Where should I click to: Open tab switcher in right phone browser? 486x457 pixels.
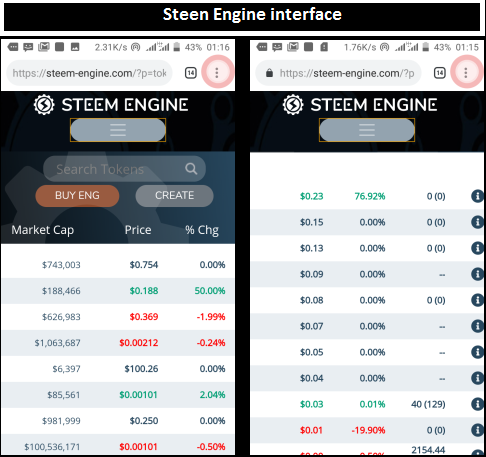[440, 73]
